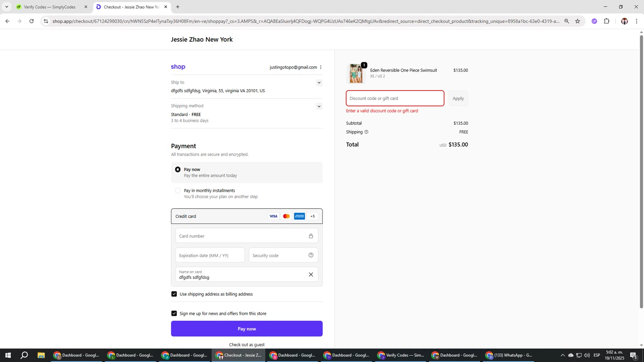Open the Shop logo link

tap(178, 67)
